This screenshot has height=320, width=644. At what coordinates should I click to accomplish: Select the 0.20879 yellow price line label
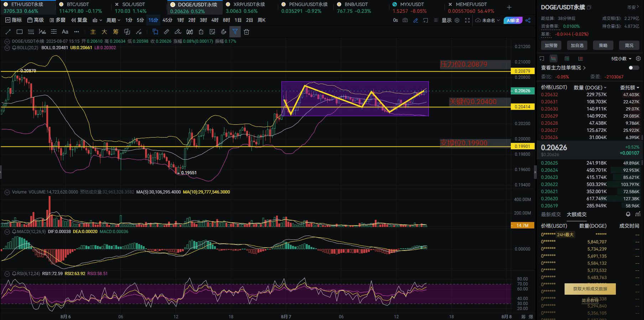tap(523, 71)
